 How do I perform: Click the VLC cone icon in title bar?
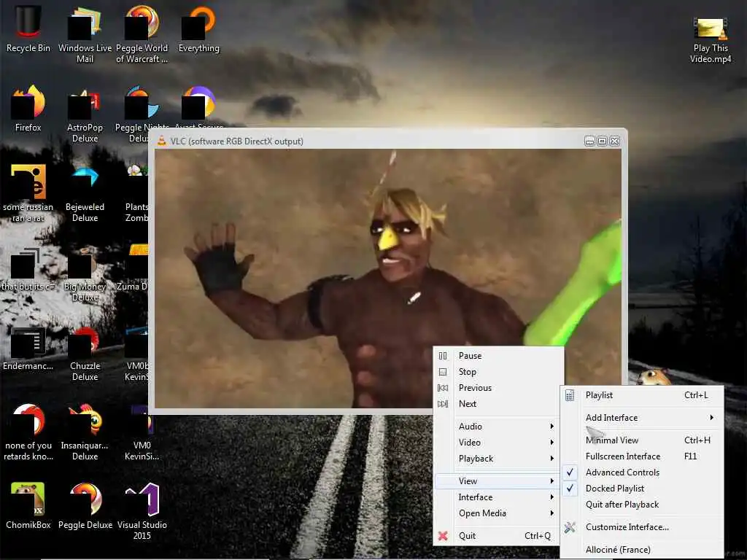[x=161, y=141]
